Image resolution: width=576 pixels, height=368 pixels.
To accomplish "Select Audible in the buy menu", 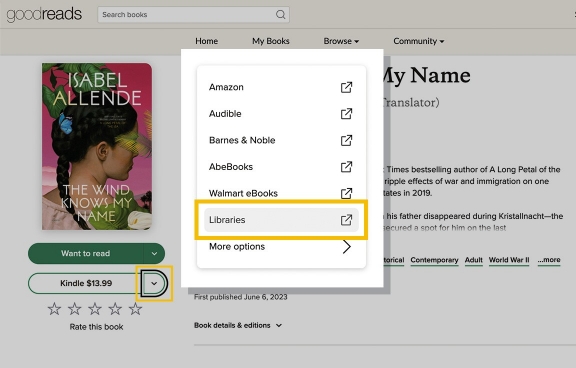I will pyautogui.click(x=281, y=113).
